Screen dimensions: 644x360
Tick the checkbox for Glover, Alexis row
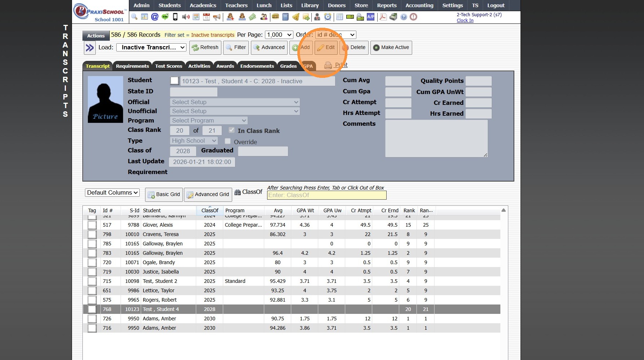coord(92,225)
